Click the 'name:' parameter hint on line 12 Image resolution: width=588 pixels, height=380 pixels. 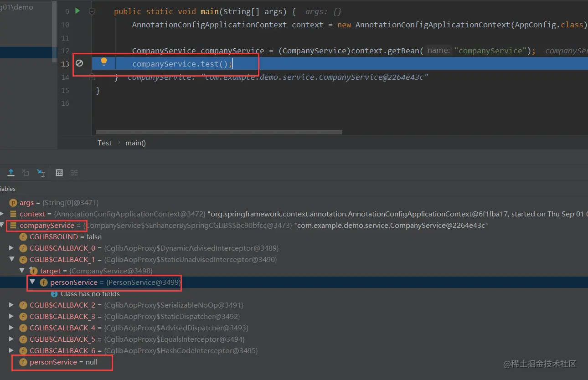(438, 51)
